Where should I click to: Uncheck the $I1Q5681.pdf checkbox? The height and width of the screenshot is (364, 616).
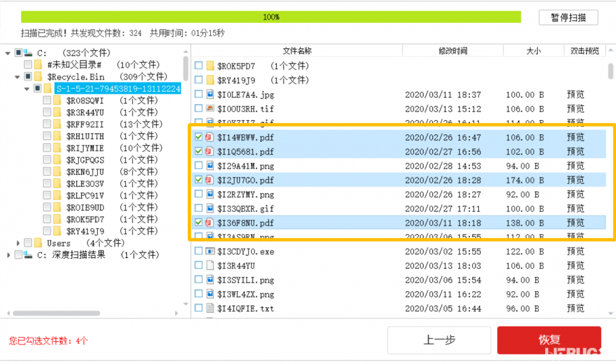click(x=198, y=151)
